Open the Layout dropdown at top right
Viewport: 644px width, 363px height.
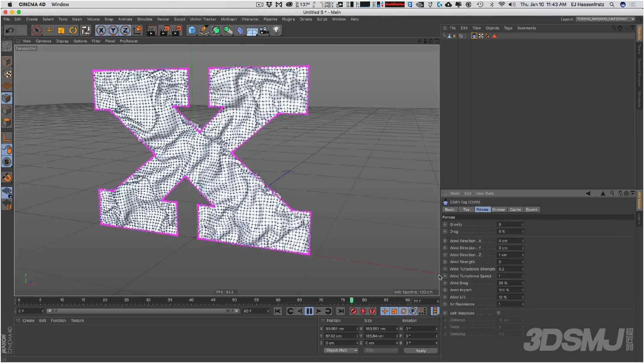click(606, 19)
